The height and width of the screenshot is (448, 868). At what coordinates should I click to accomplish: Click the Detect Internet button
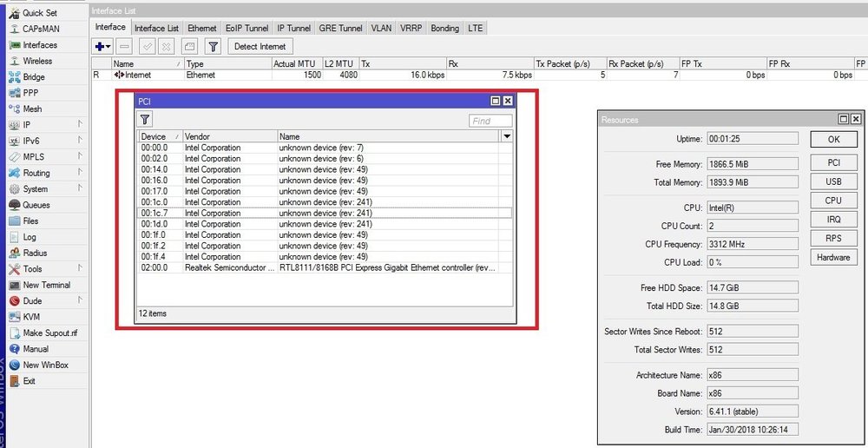click(x=259, y=46)
